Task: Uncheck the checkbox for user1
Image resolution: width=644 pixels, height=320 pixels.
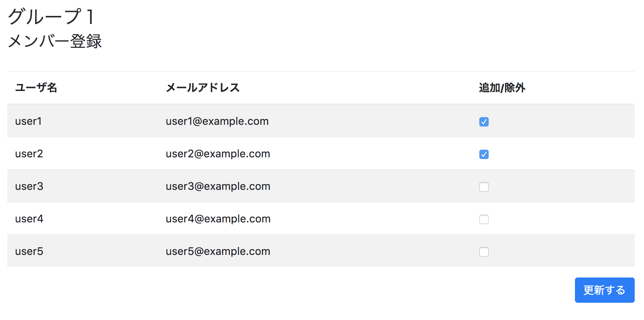Action: pos(484,122)
